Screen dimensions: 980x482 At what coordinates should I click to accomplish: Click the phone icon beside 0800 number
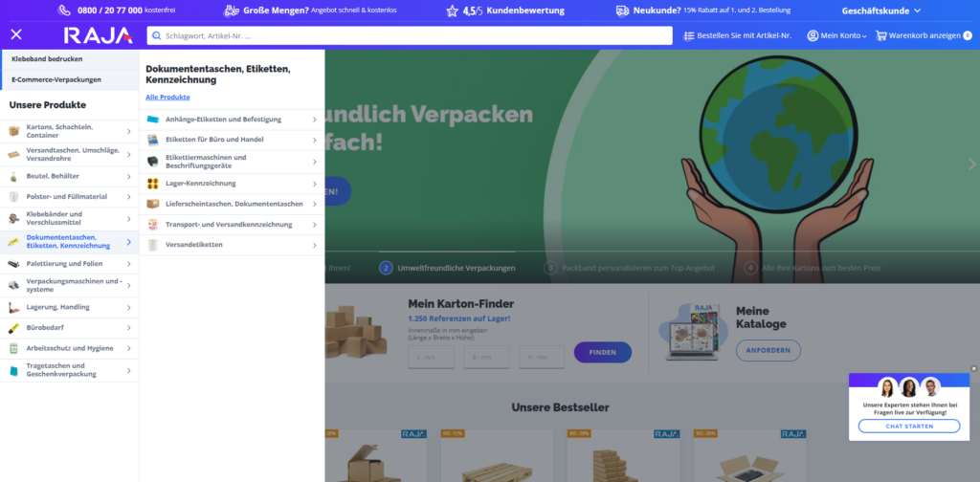(x=64, y=10)
